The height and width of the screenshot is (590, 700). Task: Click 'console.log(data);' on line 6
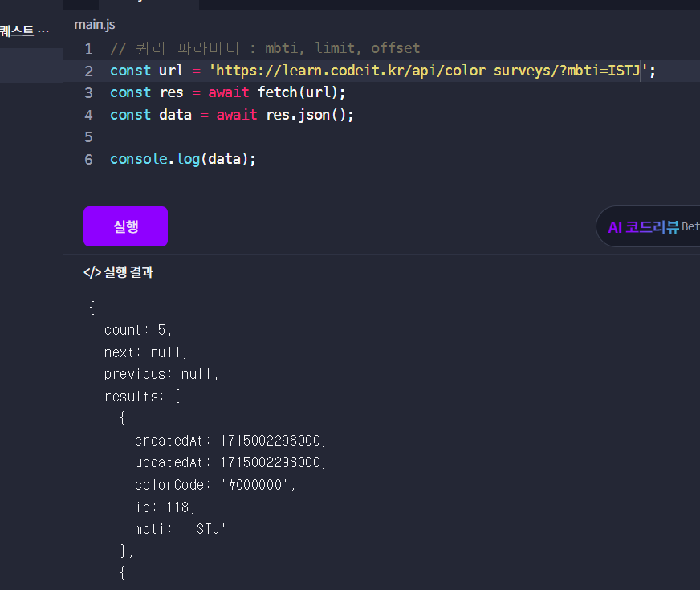[x=183, y=159]
